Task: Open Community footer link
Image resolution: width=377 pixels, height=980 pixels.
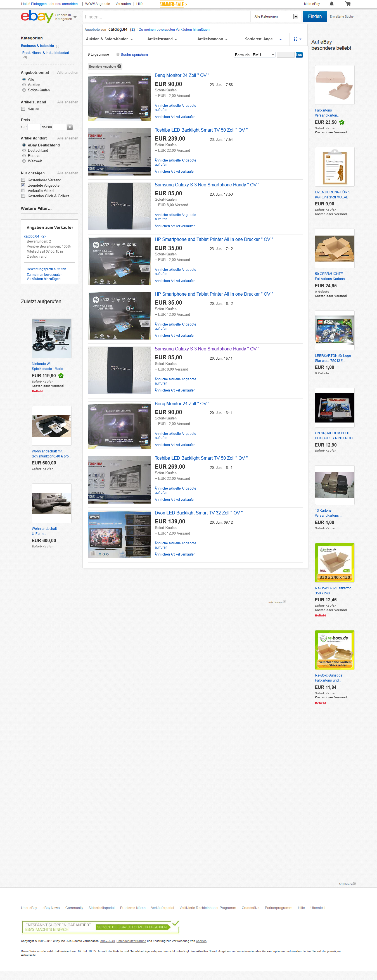Action: pos(74,908)
